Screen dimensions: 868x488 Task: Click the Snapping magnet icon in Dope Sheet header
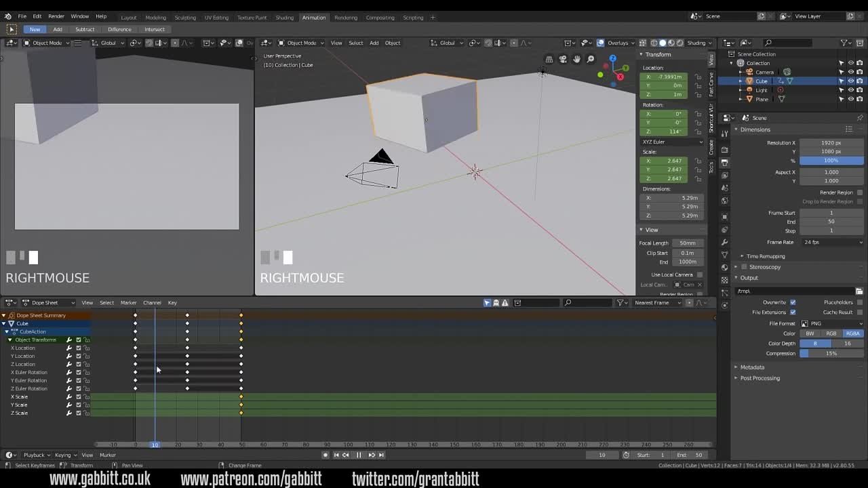click(688, 302)
